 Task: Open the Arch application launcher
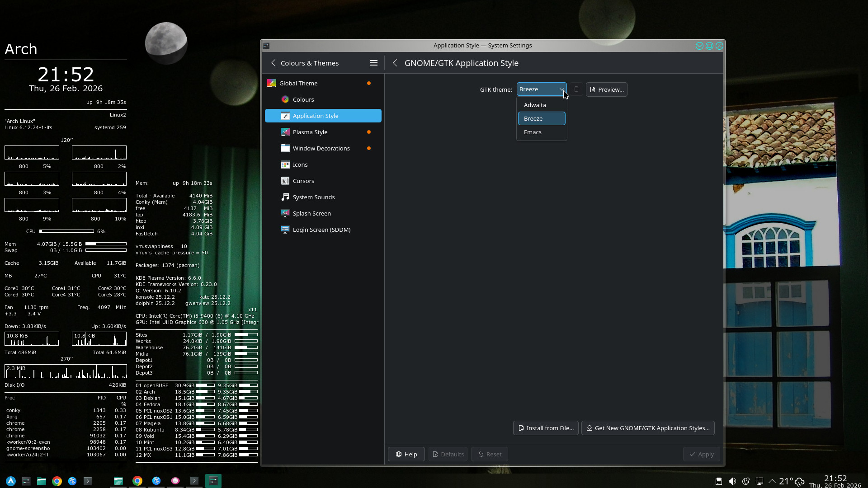coord(11,481)
